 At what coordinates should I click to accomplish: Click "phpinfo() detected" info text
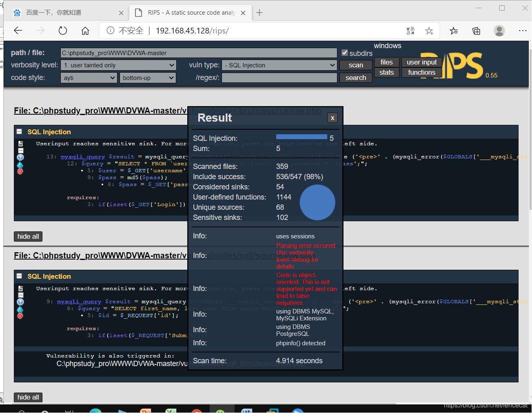(x=301, y=343)
